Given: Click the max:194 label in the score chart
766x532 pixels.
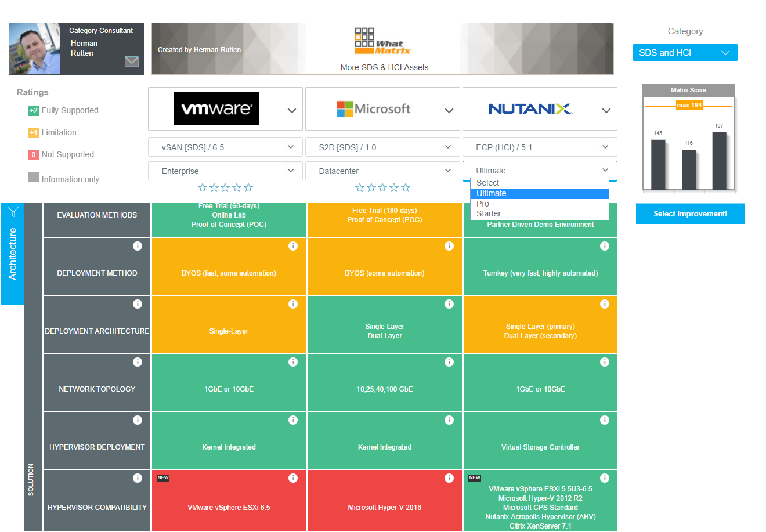Looking at the screenshot, I should pyautogui.click(x=689, y=105).
